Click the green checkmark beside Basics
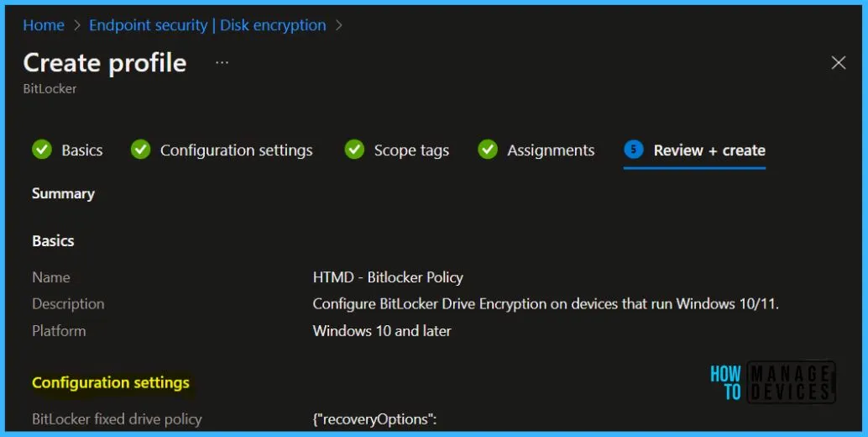Image resolution: width=868 pixels, height=437 pixels. (41, 150)
